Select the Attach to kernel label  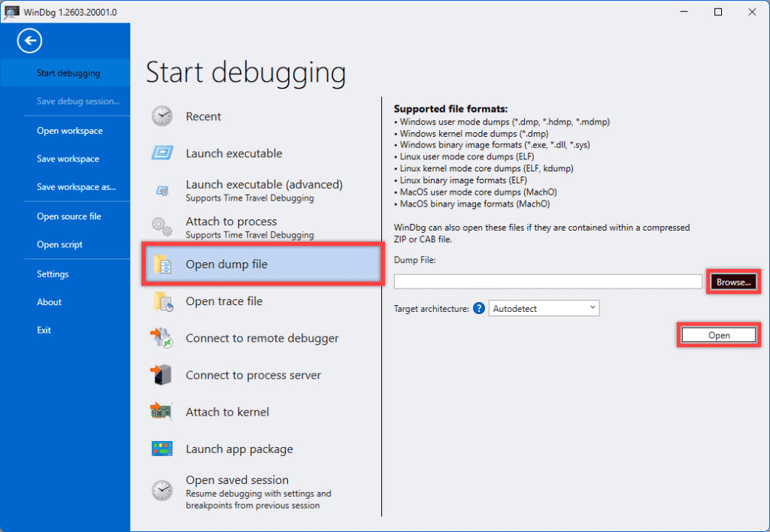[227, 412]
